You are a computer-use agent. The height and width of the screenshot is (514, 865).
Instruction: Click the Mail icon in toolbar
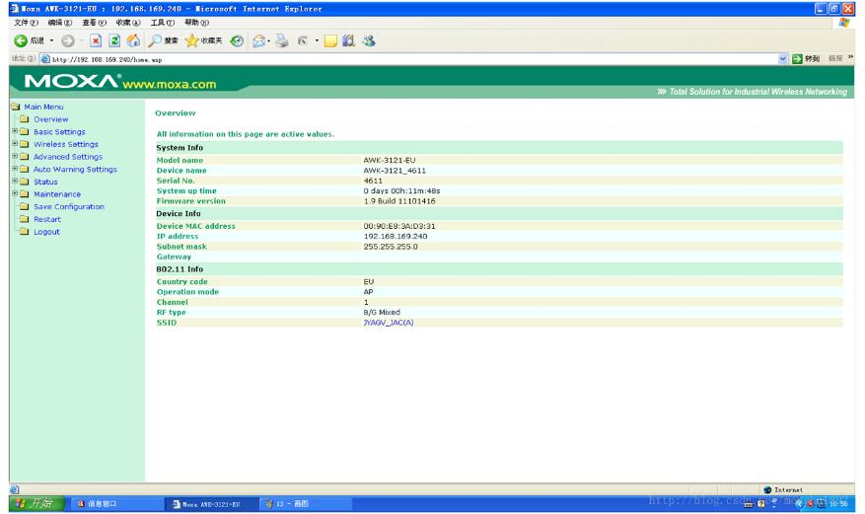click(260, 41)
